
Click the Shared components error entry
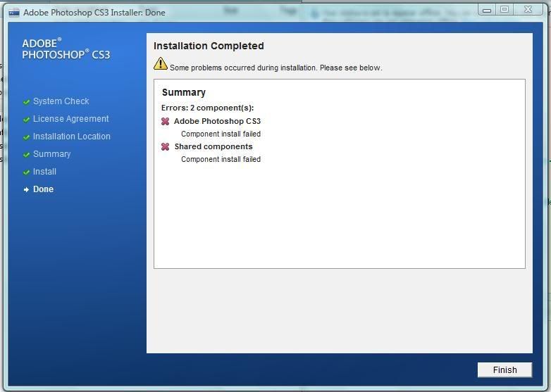(213, 146)
